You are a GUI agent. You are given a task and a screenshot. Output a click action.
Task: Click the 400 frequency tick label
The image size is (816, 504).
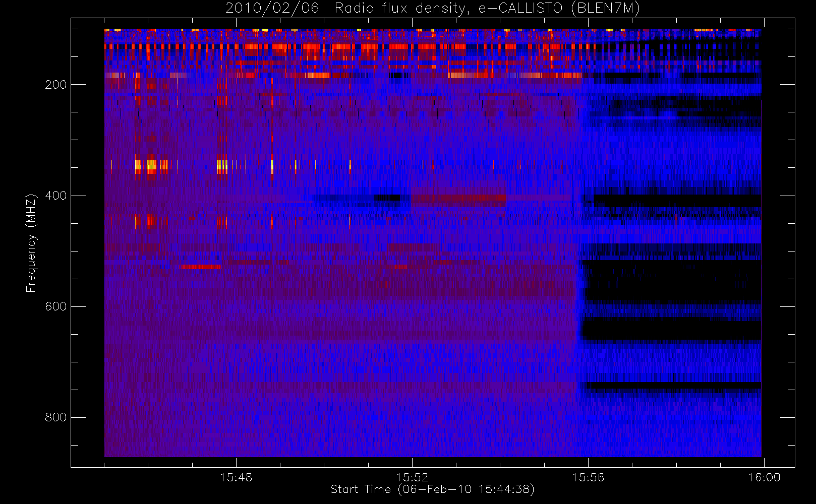pyautogui.click(x=55, y=196)
